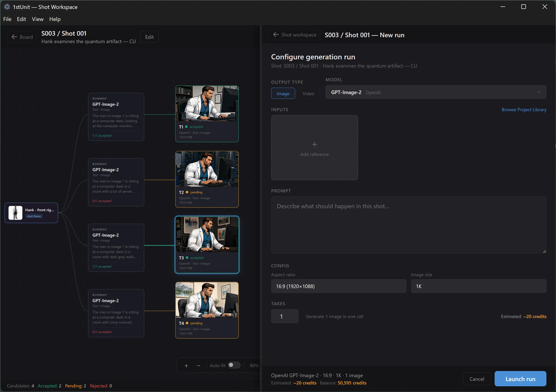Click the 1stUnit app logo icon
The image size is (556, 392).
click(7, 7)
